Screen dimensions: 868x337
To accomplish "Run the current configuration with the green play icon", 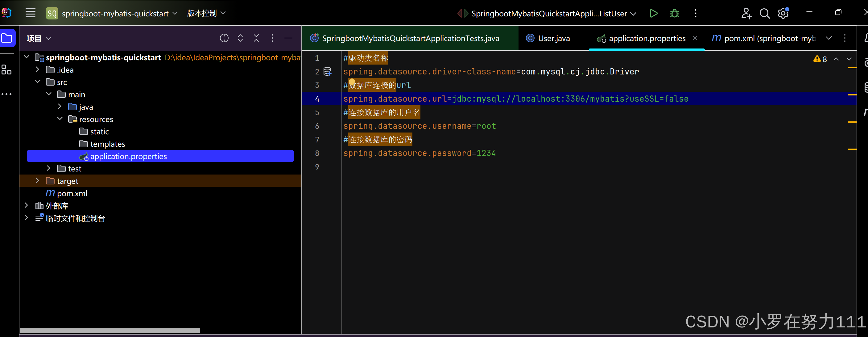I will (x=653, y=14).
